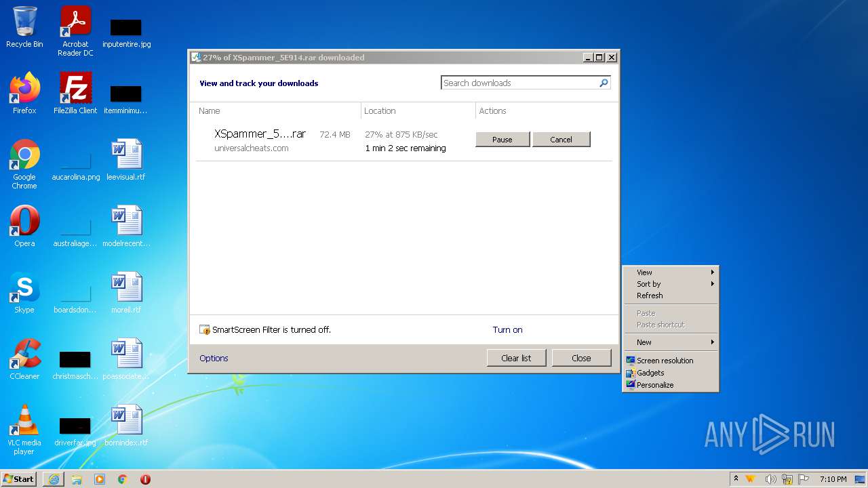
Task: Launch Opera desktop shortcut
Action: coord(24,226)
